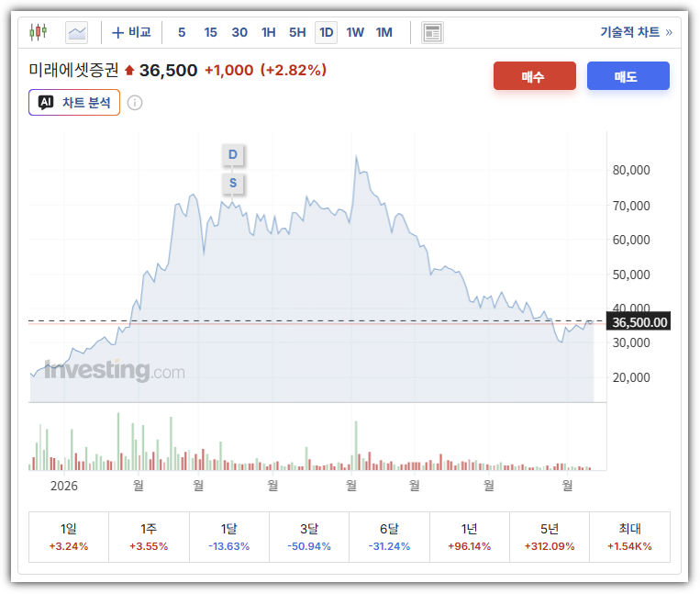
Task: Switch to candlestick chart type
Action: tap(39, 32)
